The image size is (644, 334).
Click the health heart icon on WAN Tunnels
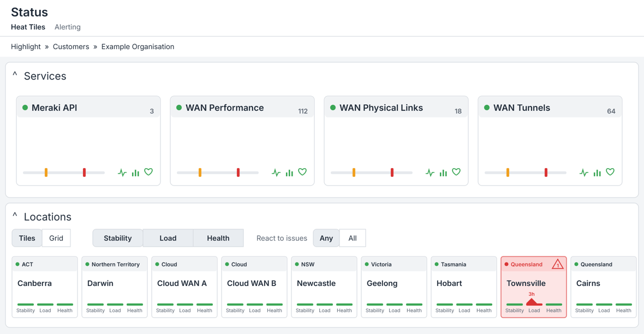click(610, 172)
